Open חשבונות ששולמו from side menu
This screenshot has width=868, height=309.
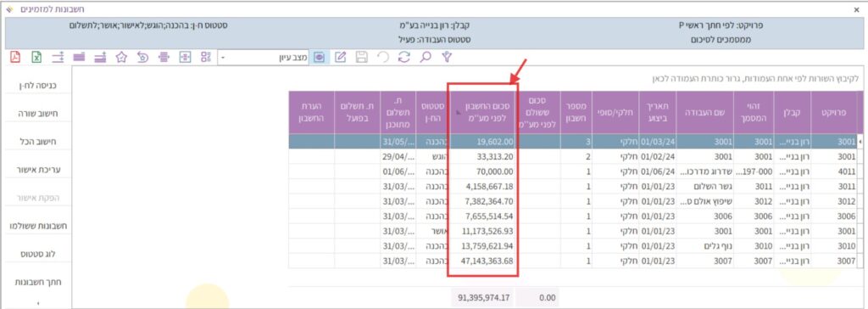[38, 226]
